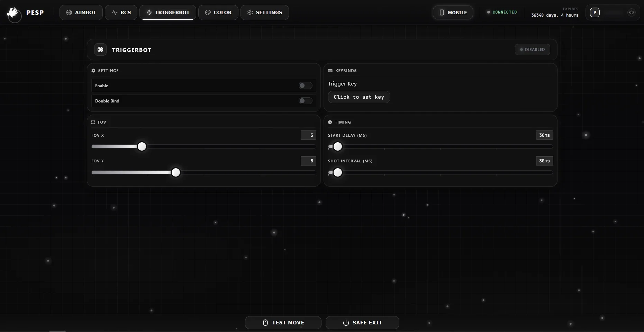Toggle the eye visibility icon in profile box
The height and width of the screenshot is (332, 644).
(x=632, y=12)
